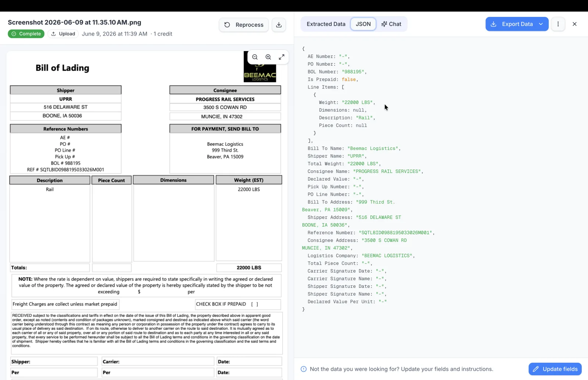Click the Export Data button

click(x=512, y=24)
